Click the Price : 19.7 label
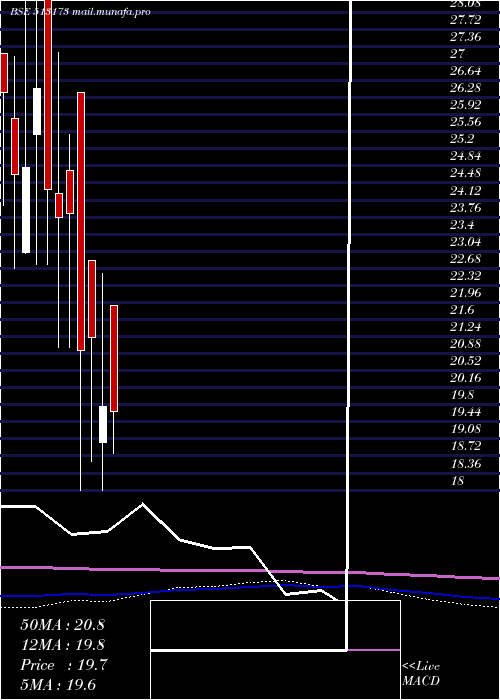Screen dimensions: 500x700 63,665
